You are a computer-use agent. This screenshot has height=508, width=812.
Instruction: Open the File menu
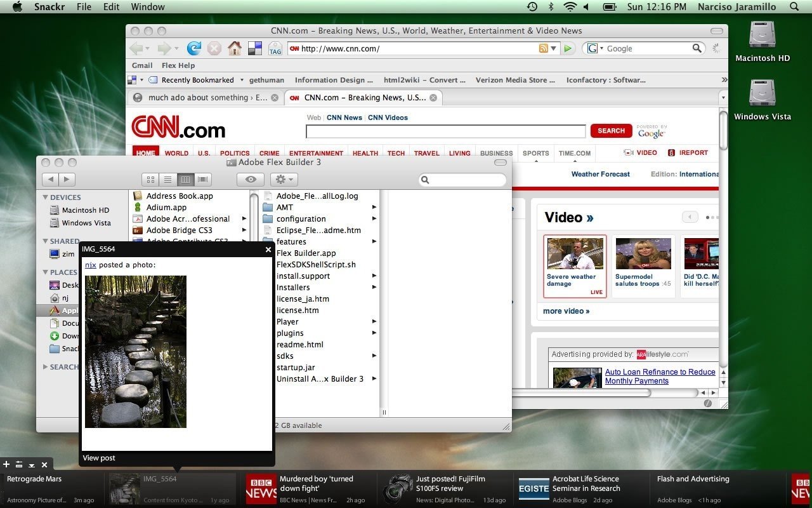pos(84,7)
